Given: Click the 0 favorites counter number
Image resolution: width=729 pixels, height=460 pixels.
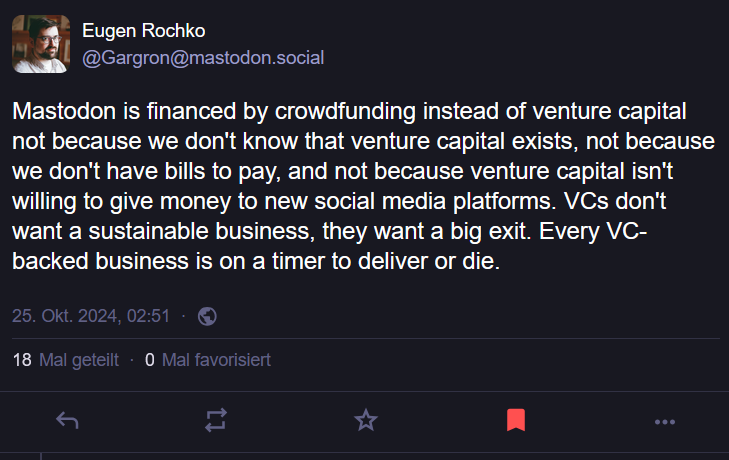Looking at the screenshot, I should [x=150, y=360].
